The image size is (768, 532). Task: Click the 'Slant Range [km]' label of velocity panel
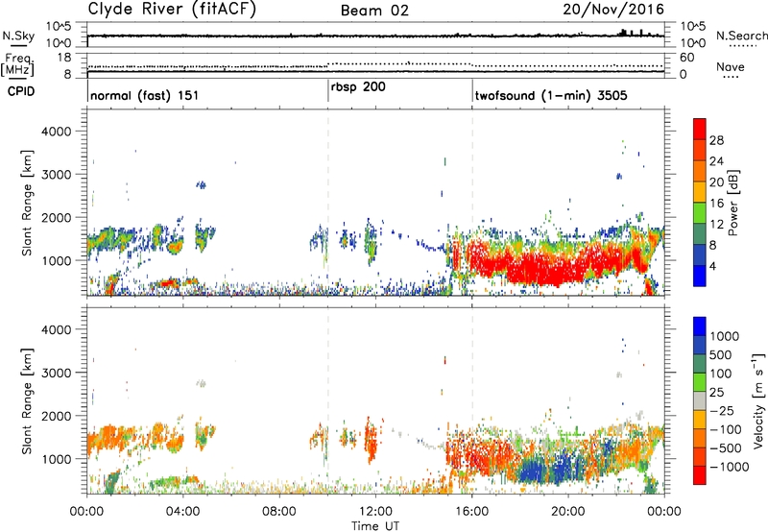click(27, 400)
